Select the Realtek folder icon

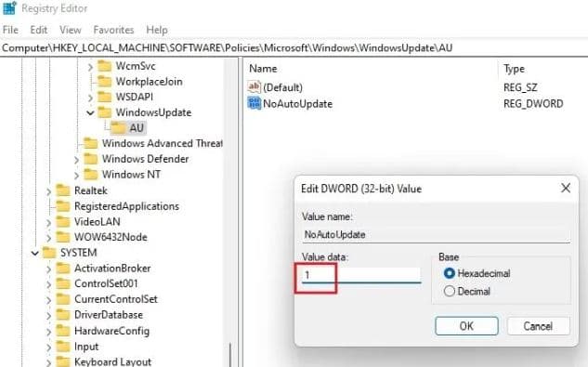(x=63, y=190)
